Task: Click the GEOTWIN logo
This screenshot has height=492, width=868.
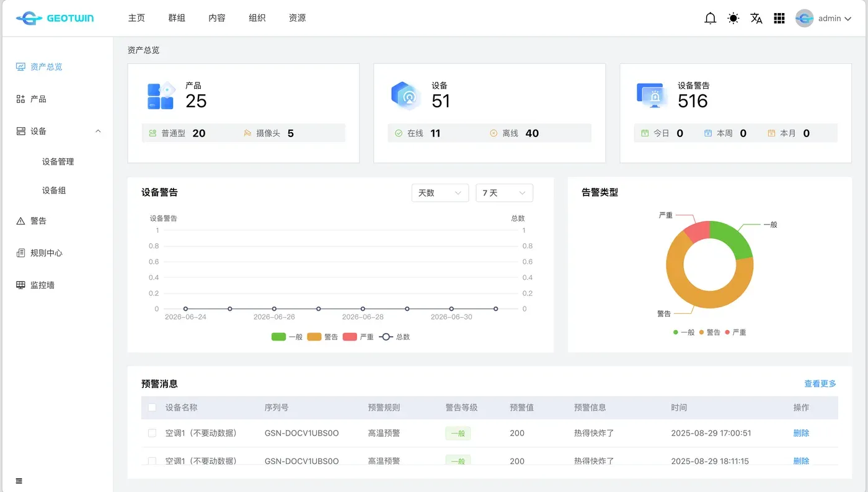Action: pos(55,18)
